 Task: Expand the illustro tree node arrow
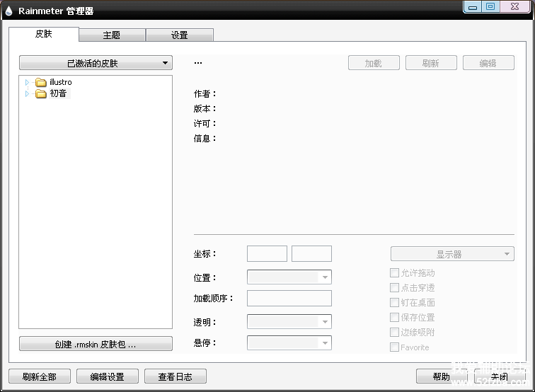click(28, 82)
